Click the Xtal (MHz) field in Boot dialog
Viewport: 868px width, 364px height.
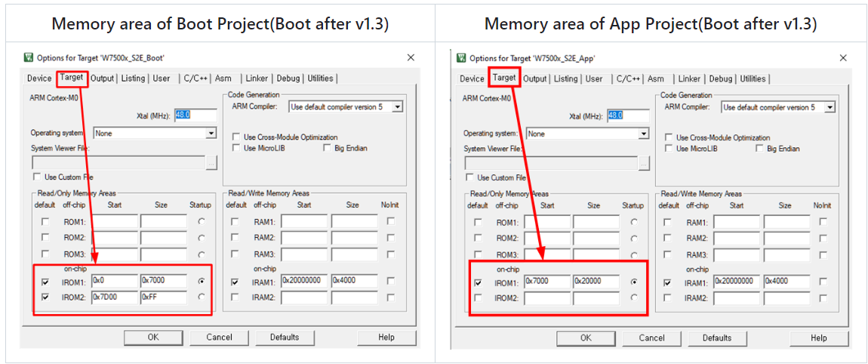coord(195,115)
